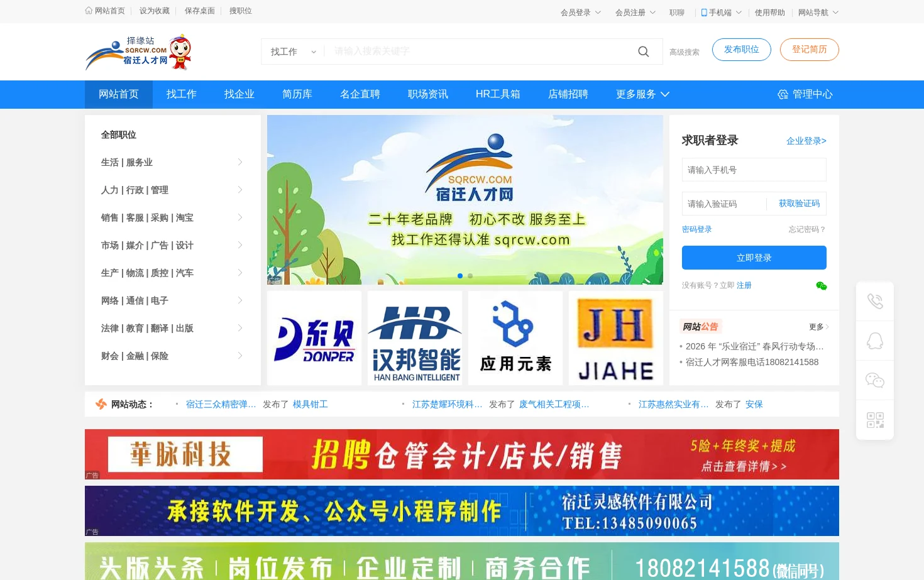
Task: Click the 设为收藏 top link
Action: 155,11
